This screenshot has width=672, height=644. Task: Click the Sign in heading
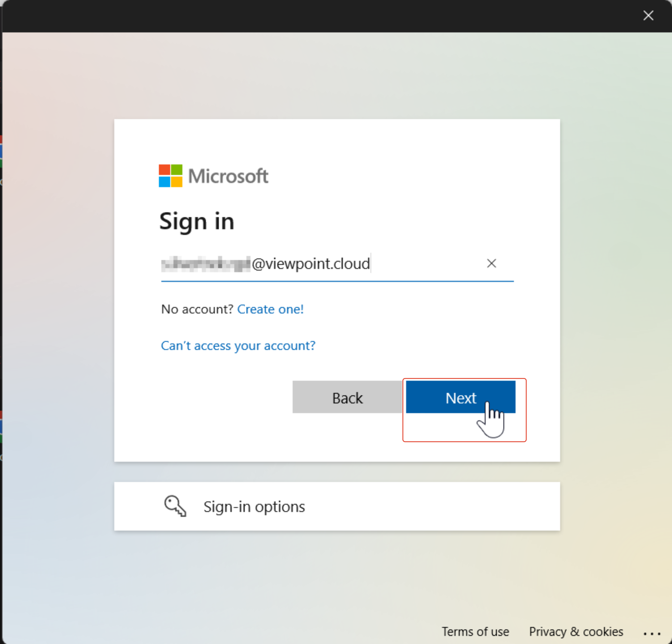[x=197, y=221]
